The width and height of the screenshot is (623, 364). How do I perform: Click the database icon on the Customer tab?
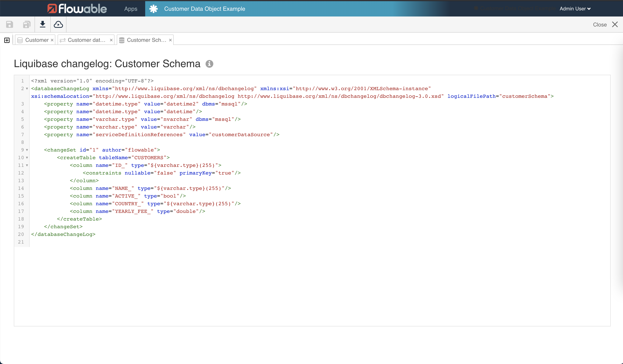(x=20, y=40)
